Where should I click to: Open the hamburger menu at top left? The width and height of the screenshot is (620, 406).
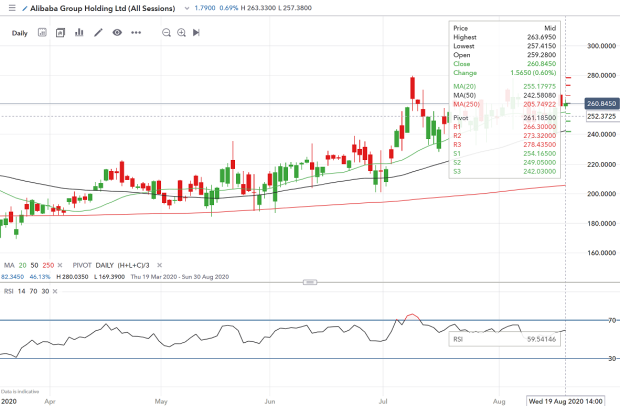pyautogui.click(x=10, y=10)
